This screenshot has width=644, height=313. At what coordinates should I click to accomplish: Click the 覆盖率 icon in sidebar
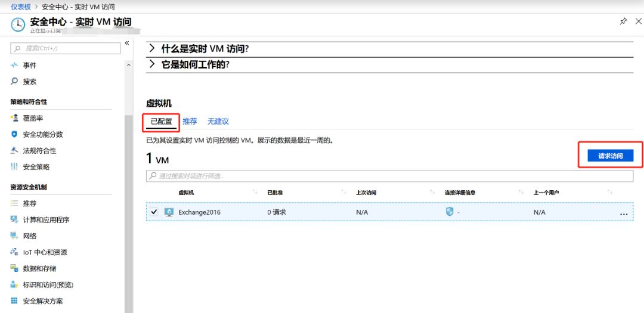[x=14, y=119]
